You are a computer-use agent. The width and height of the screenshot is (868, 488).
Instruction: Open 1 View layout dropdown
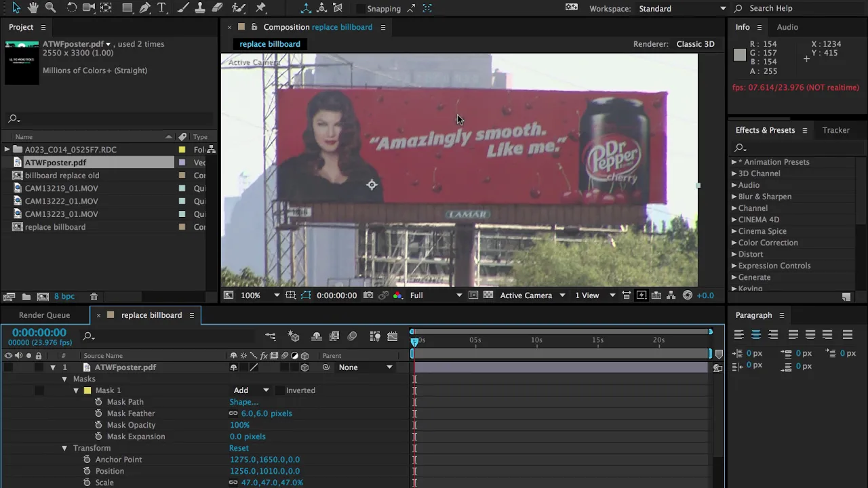(x=595, y=296)
